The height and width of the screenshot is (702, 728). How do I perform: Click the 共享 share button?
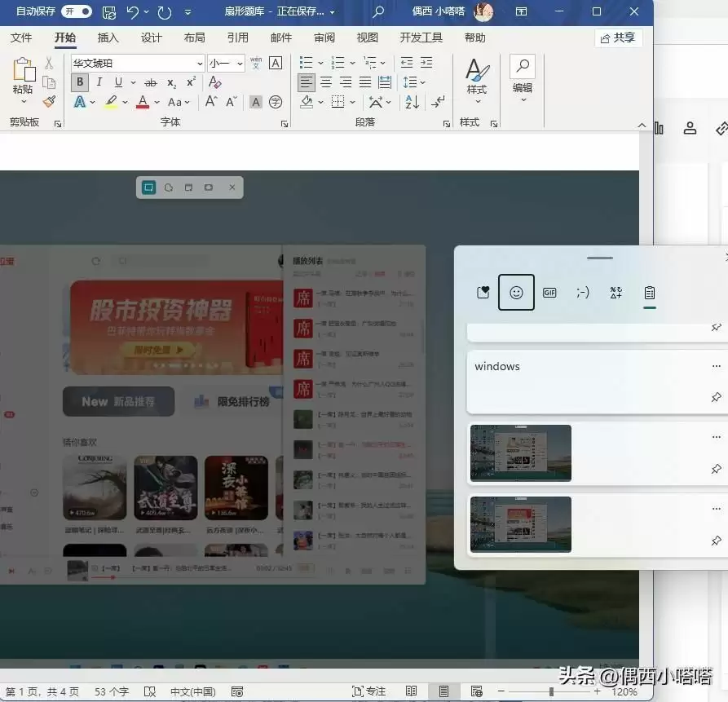pos(617,37)
